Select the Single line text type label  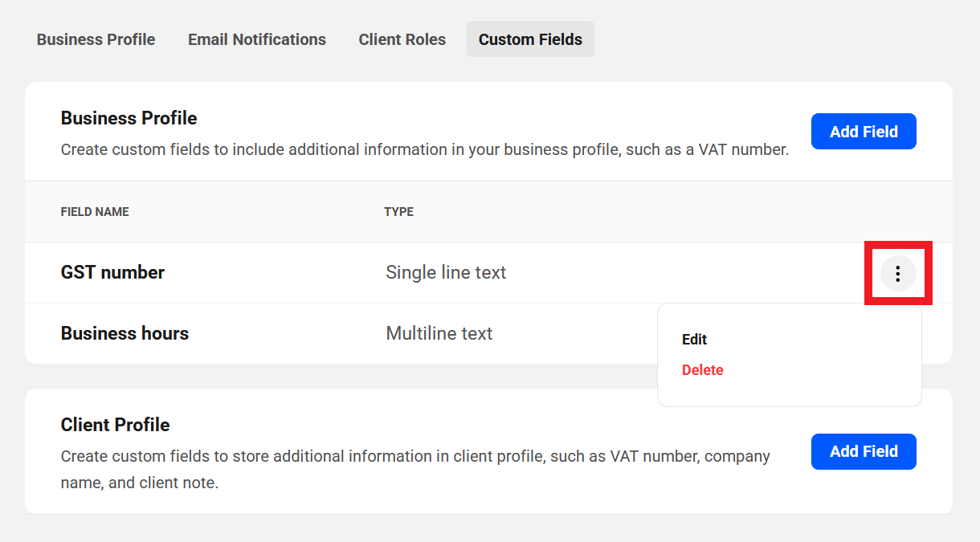pyautogui.click(x=446, y=272)
